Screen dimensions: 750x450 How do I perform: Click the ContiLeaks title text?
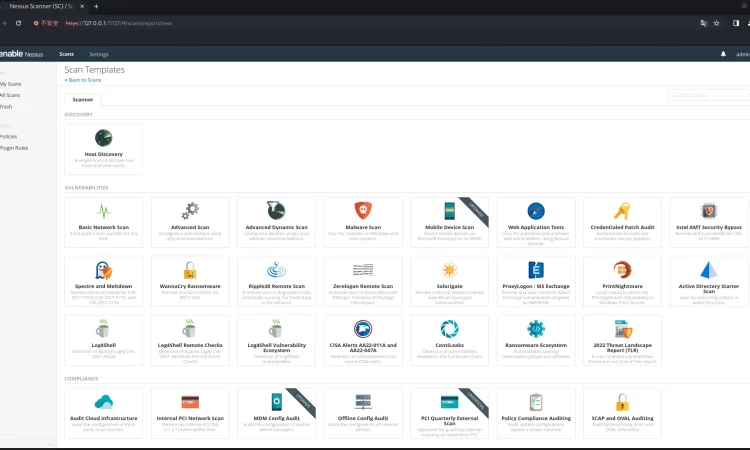[449, 345]
